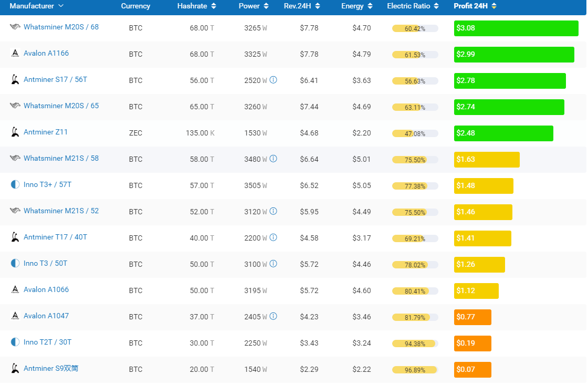Open the Avalon A1066 link

46,290
